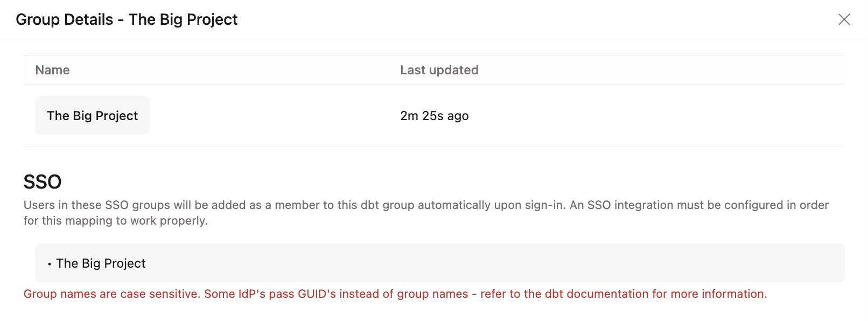
Task: Select the "2m 25s ago" timestamp
Action: click(x=434, y=116)
